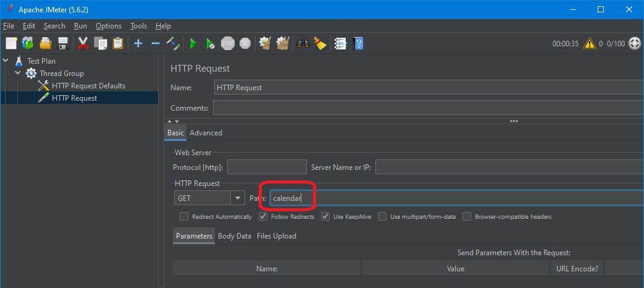644x288 pixels.
Task: Click the New test plan icon
Action: point(11,43)
